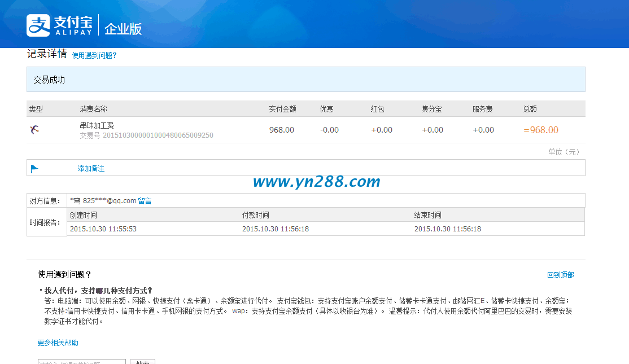This screenshot has width=629, height=364.
Task: Click the transaction category icon for 串珠加工费
Action: pyautogui.click(x=34, y=129)
